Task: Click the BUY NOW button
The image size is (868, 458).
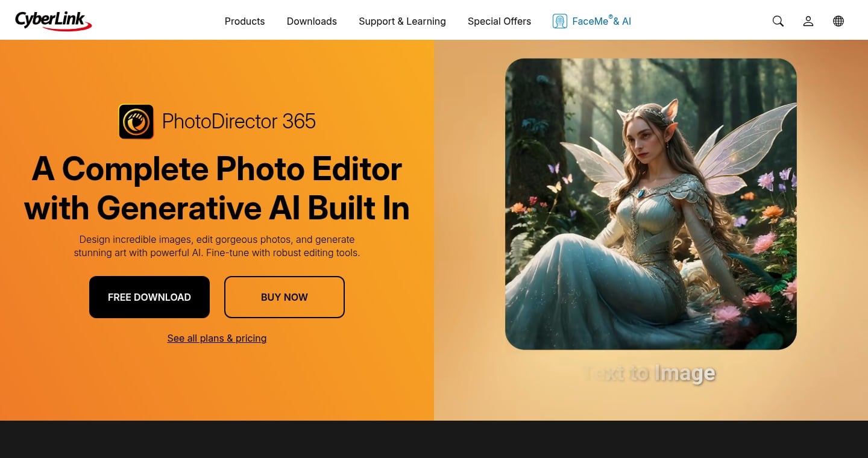Action: coord(285,297)
